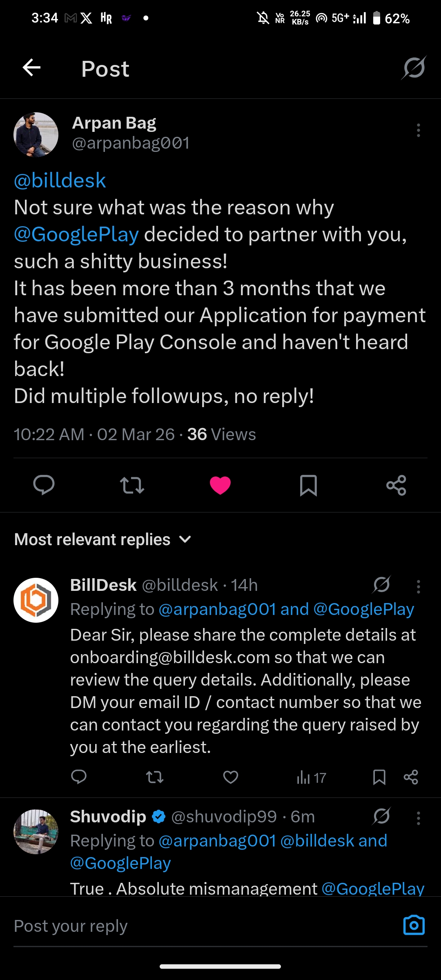Repost Arpan Bag's main post
The height and width of the screenshot is (980, 441).
point(132,485)
